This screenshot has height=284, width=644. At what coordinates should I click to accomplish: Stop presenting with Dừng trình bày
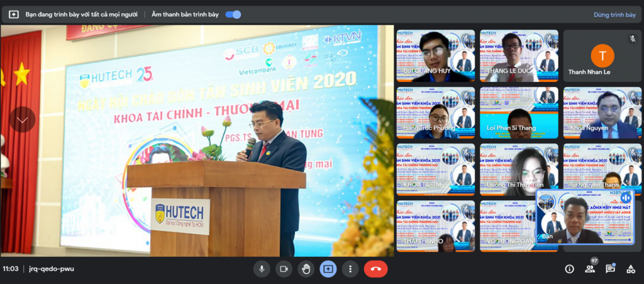(x=614, y=14)
